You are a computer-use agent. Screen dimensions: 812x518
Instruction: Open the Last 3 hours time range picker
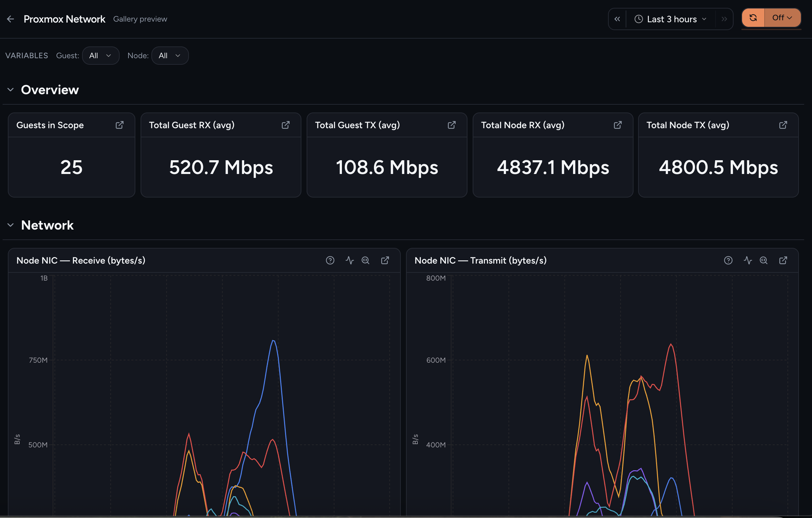click(x=670, y=19)
